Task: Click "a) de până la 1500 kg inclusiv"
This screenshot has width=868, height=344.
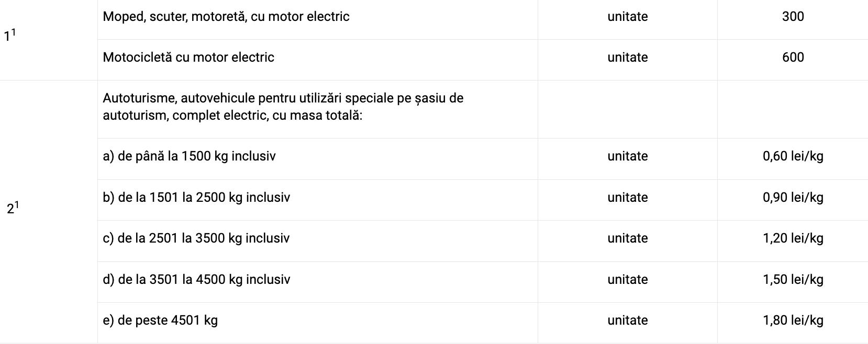Action: [x=189, y=156]
